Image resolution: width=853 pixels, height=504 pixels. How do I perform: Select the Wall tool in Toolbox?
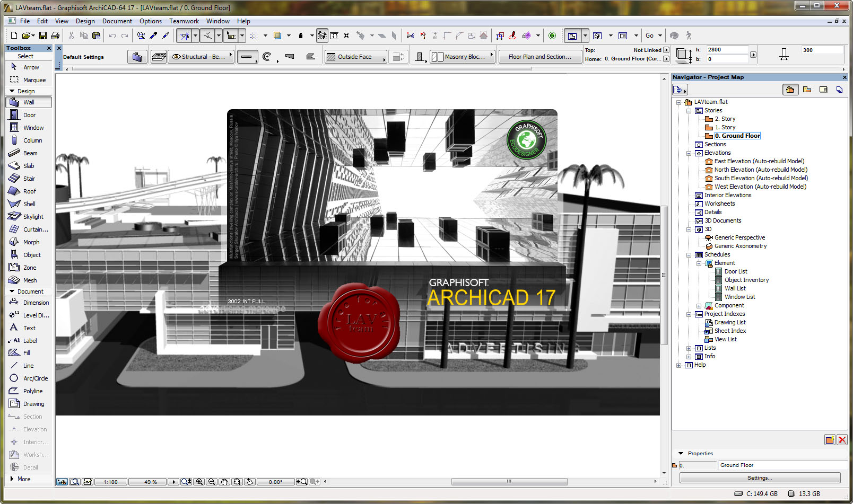[x=29, y=102]
